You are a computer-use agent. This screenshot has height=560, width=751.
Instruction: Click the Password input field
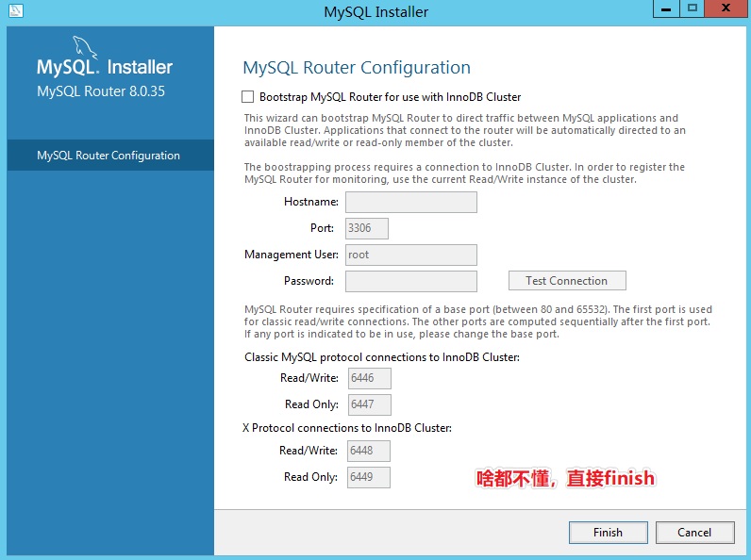pos(411,281)
